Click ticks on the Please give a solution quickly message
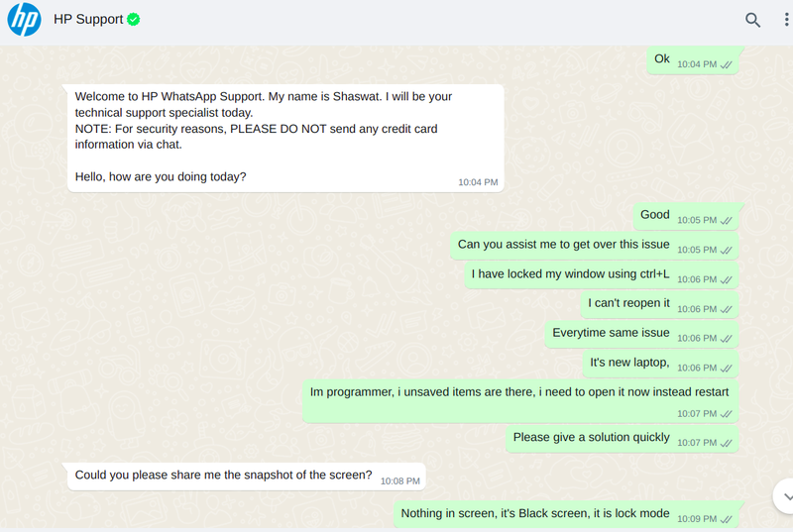The image size is (793, 532). (727, 443)
